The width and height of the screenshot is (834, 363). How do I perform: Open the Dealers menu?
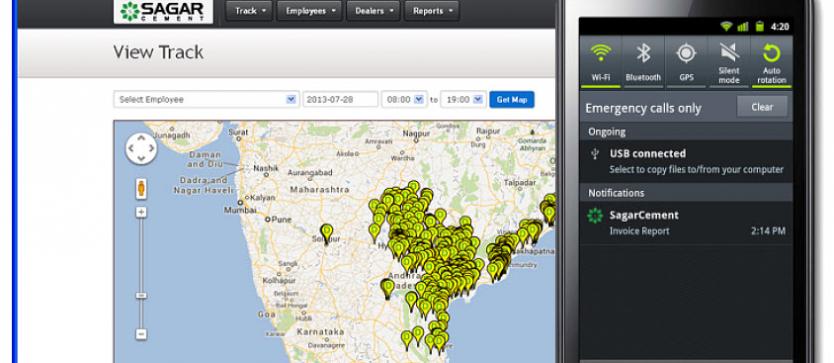[x=373, y=11]
